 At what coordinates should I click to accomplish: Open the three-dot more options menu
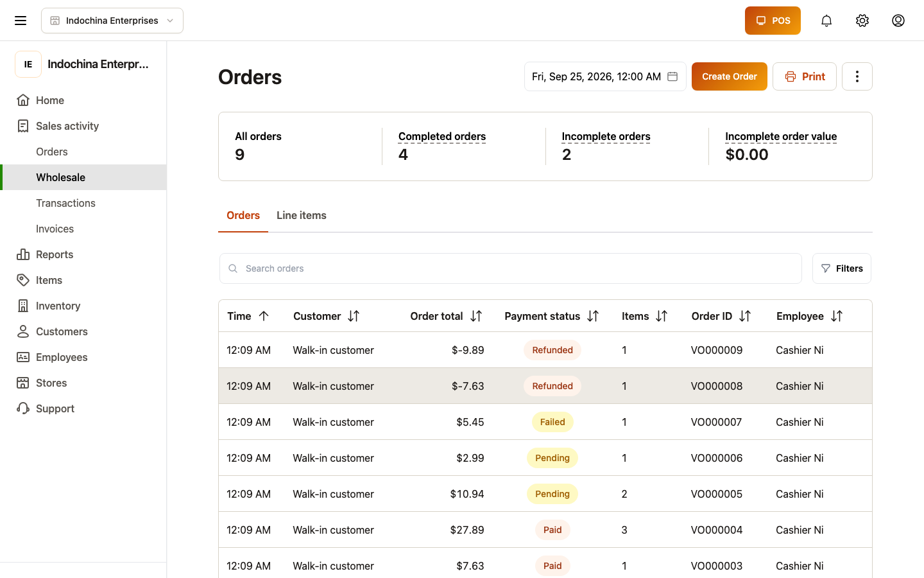click(857, 76)
